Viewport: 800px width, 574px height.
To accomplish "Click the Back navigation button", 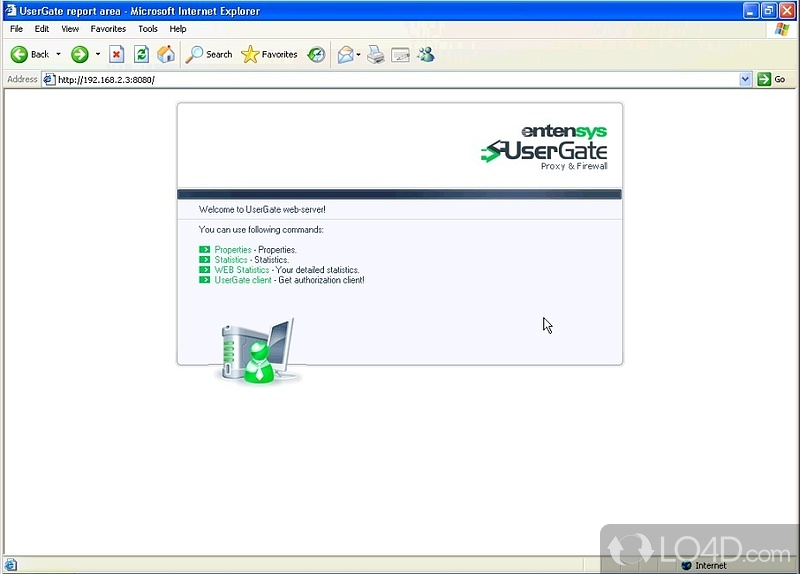I will pos(30,54).
